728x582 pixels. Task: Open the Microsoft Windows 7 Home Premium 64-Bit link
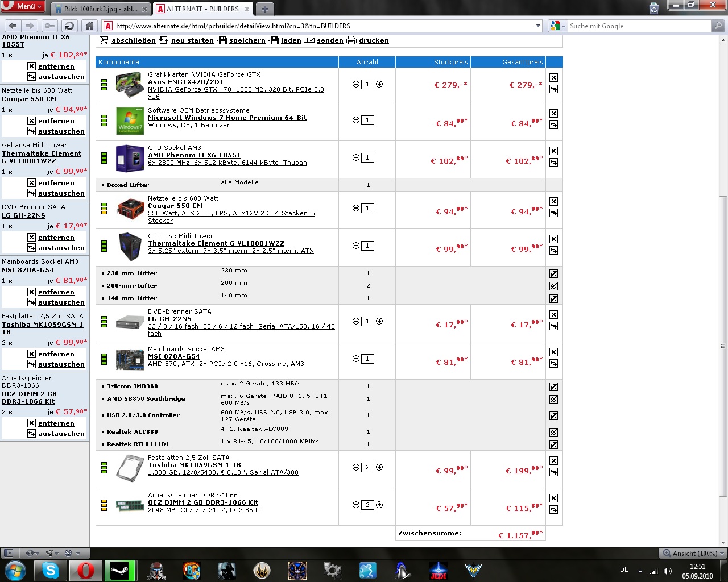point(227,118)
